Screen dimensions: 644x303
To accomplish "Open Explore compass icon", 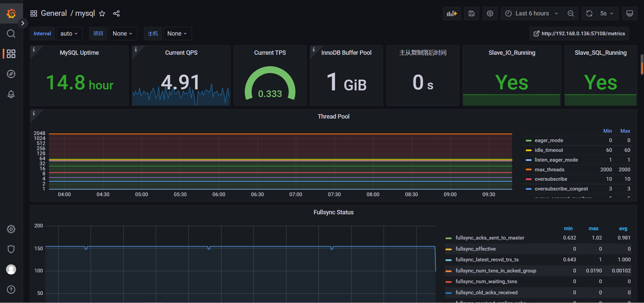I will 11,74.
